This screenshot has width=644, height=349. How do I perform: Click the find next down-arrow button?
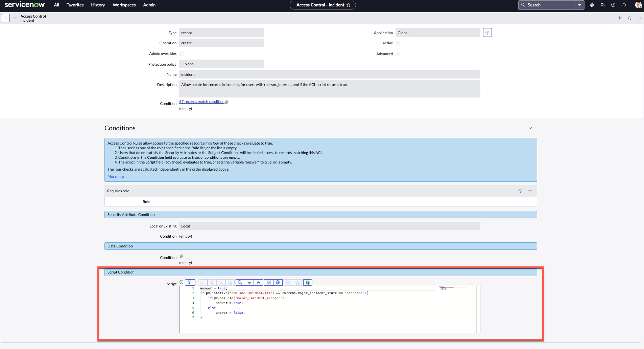249,282
